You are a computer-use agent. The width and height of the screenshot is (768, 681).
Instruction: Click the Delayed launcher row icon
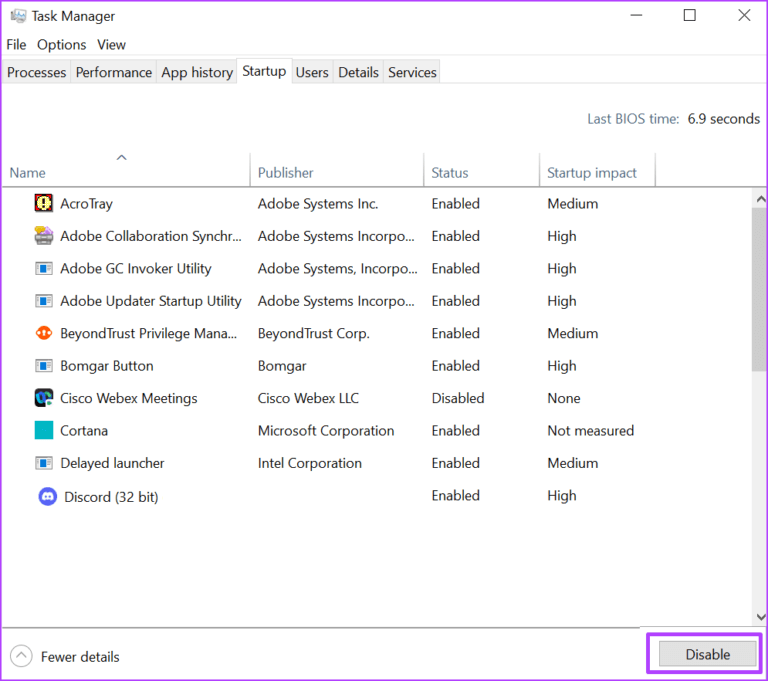(x=44, y=463)
